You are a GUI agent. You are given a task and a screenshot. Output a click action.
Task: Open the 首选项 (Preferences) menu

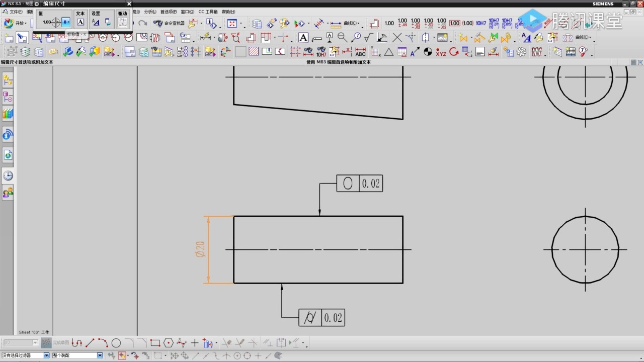[169, 12]
